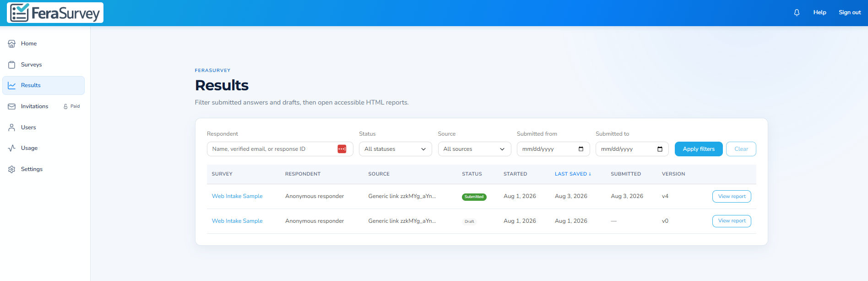Open Web Intake Sample in the Submitted row
868x281 pixels.
coord(237,196)
